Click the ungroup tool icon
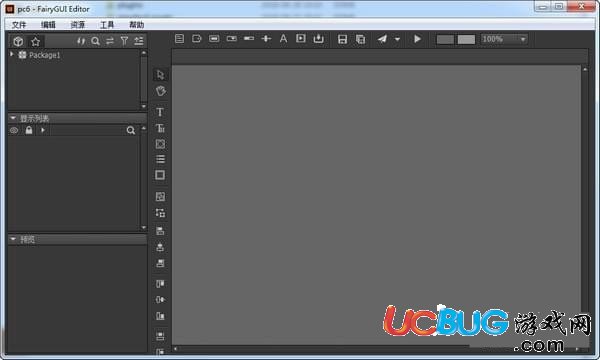Image resolution: width=600 pixels, height=360 pixels. click(x=160, y=213)
